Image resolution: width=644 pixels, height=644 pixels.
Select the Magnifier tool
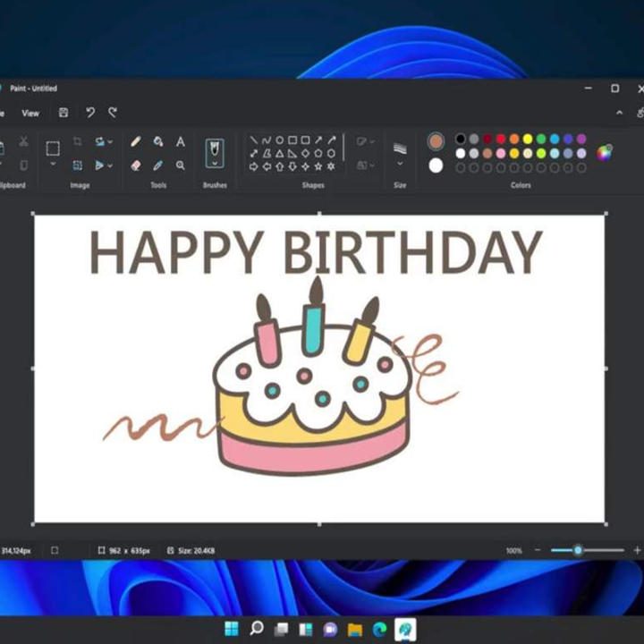[181, 165]
